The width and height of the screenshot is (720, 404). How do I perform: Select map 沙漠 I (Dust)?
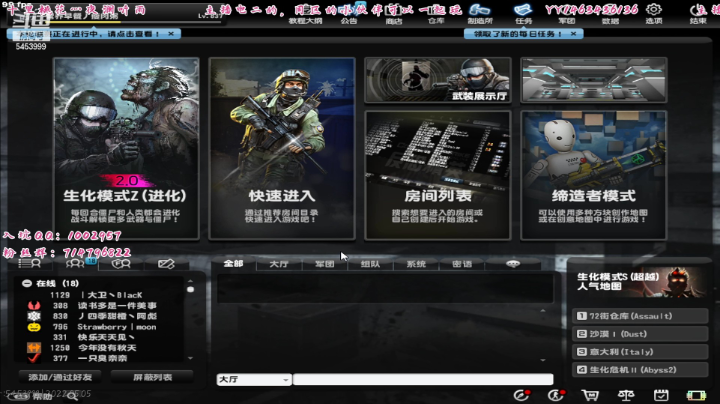pos(640,334)
